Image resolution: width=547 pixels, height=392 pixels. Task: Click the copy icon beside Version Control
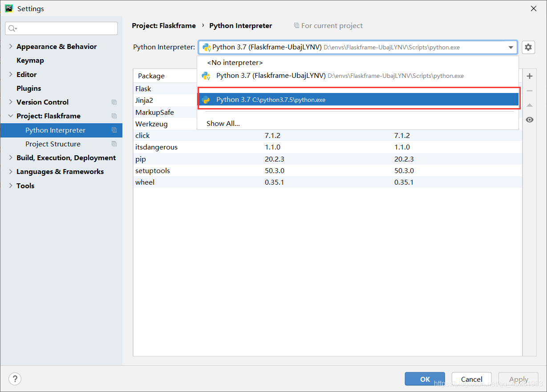coord(114,102)
